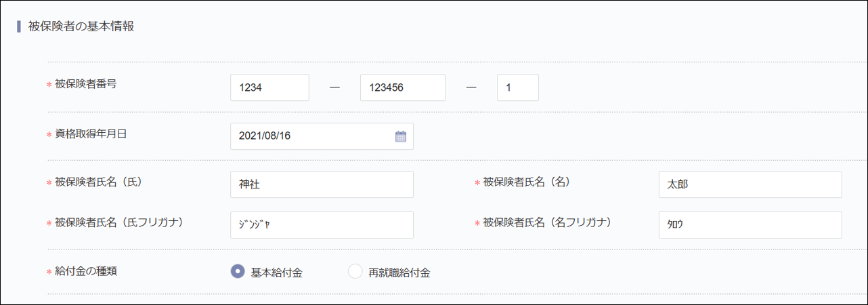This screenshot has height=305, width=868.
Task: Focus the 資格取得年月日 date field
Action: click(322, 136)
